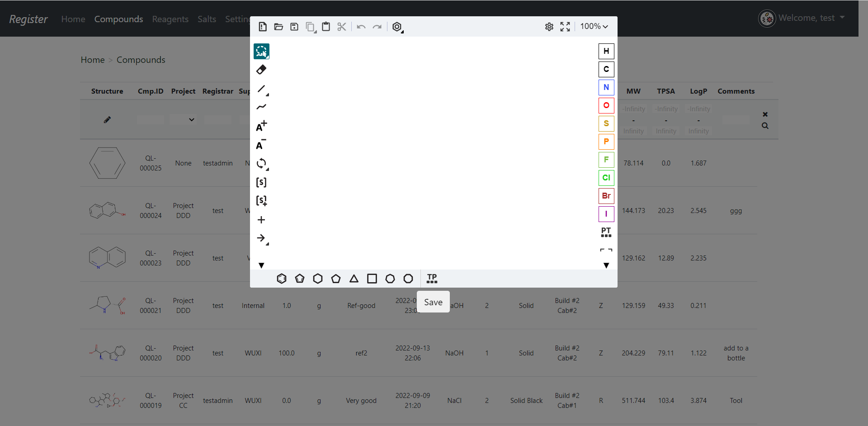The image size is (868, 426).
Task: Click the Save as disk icon
Action: [294, 27]
